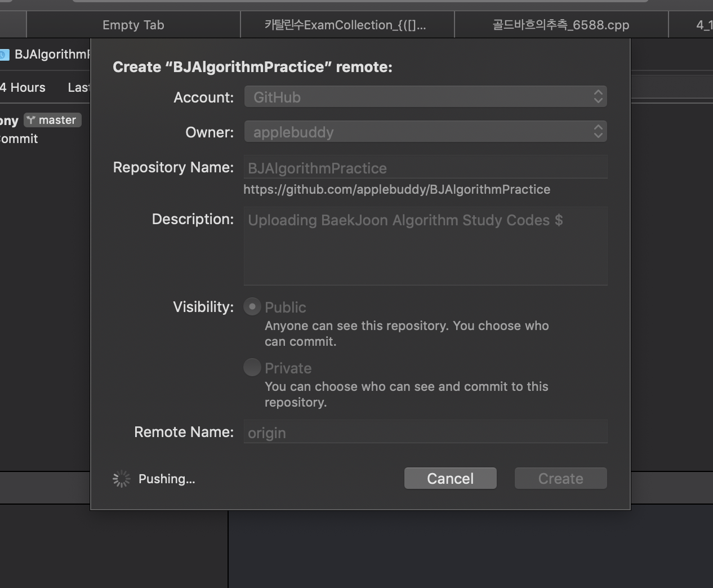Click the 4 Hours filter label
The height and width of the screenshot is (588, 713).
point(23,87)
